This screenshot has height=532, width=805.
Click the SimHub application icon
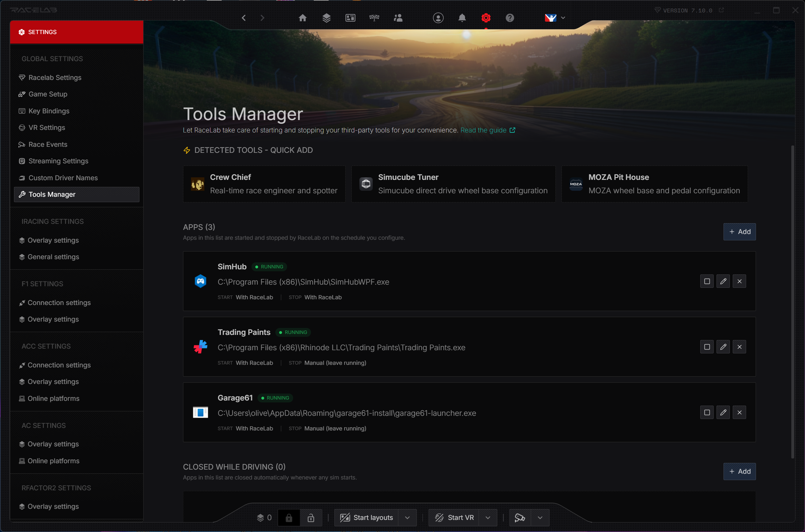(201, 281)
